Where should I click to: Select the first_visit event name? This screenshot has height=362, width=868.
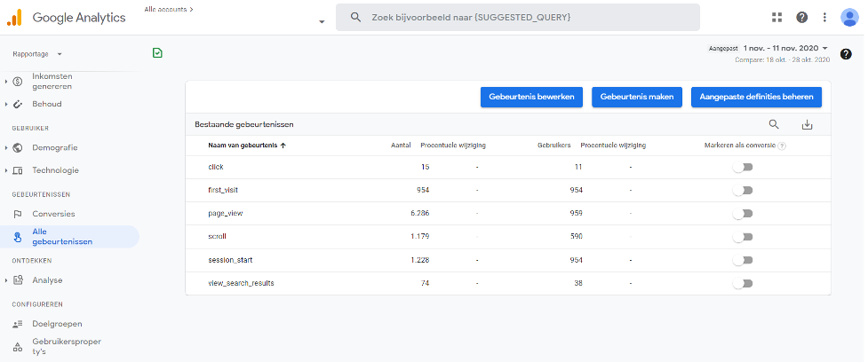point(223,190)
